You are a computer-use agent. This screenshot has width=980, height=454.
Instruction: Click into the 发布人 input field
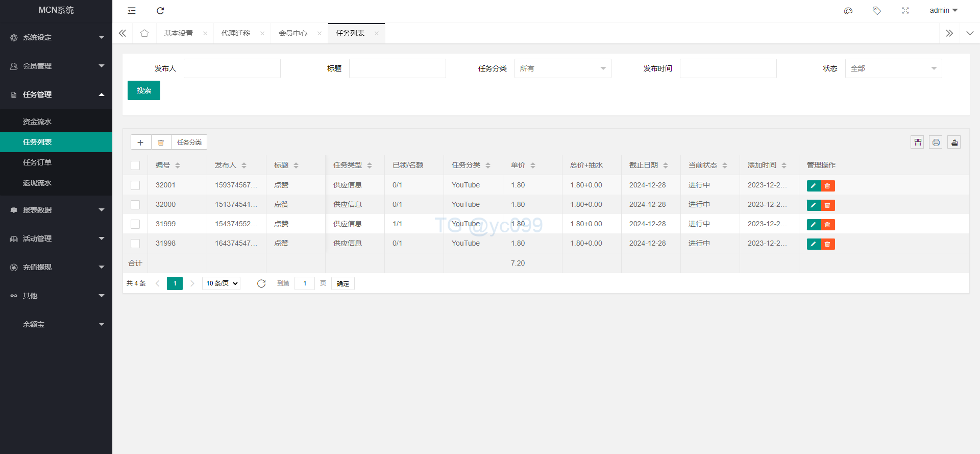232,68
